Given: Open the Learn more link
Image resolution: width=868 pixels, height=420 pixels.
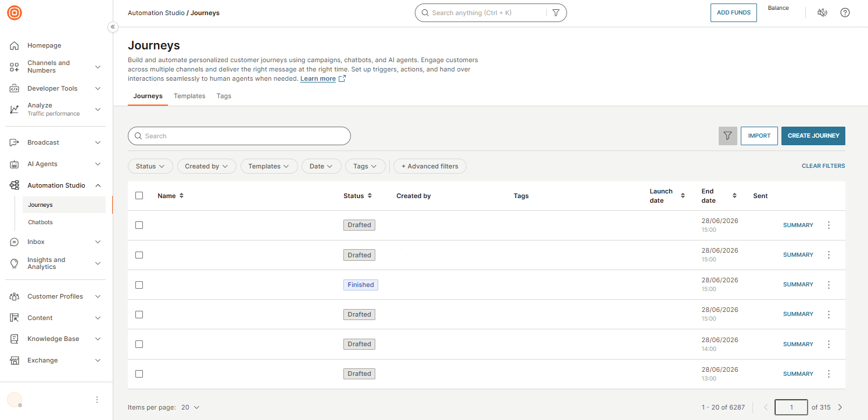Looking at the screenshot, I should point(318,78).
